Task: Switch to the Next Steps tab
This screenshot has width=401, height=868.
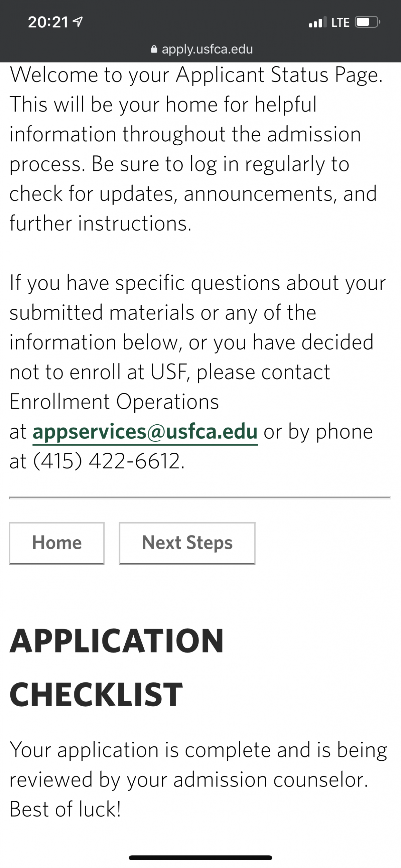Action: 187,543
